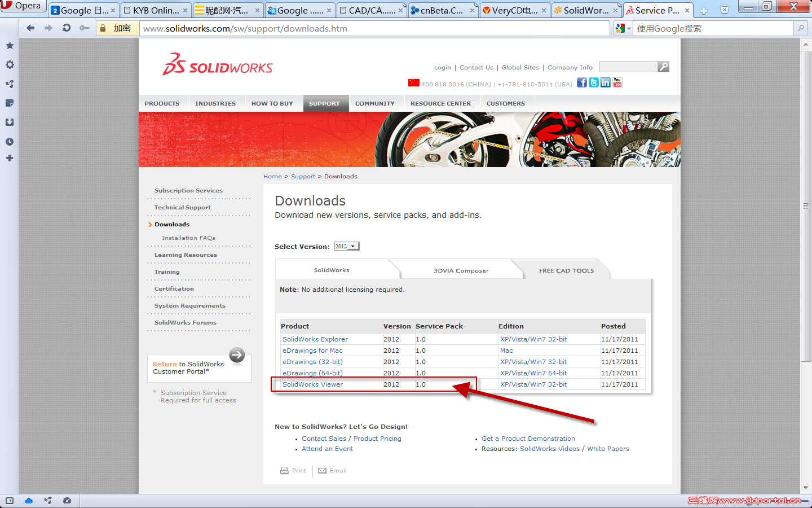
Task: Click the password key icon in toolbar
Action: 85,28
